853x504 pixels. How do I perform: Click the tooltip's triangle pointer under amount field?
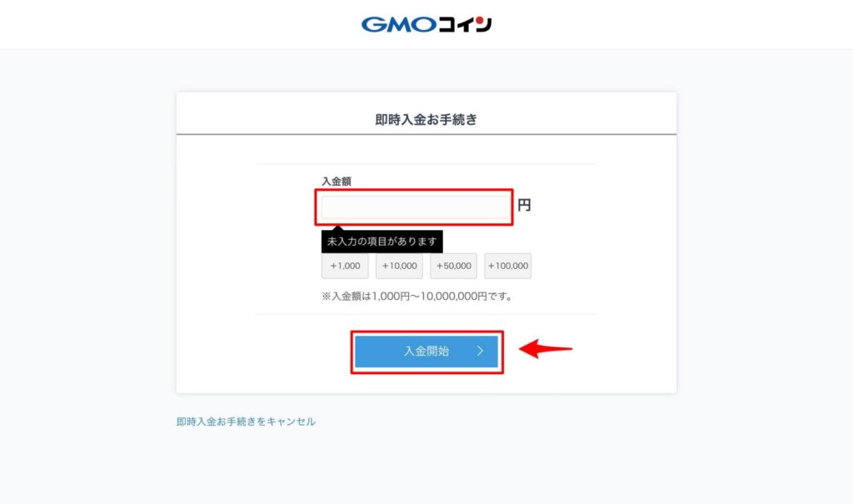click(338, 228)
